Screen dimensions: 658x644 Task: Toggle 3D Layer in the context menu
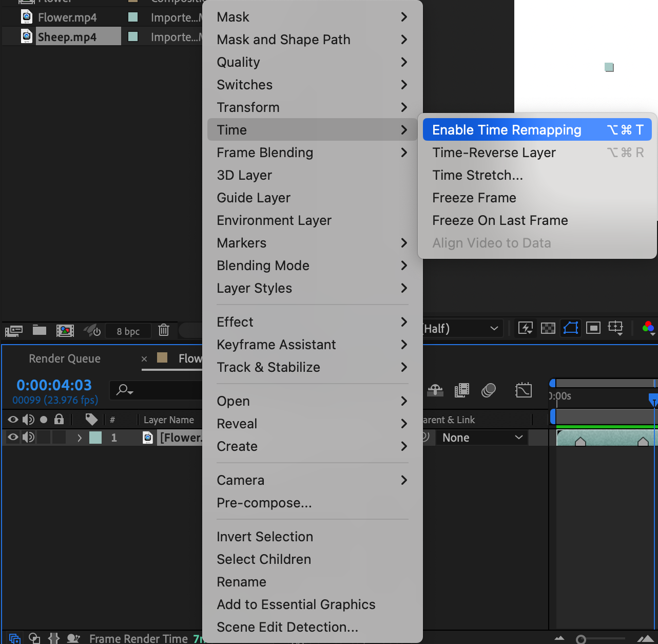(312, 175)
